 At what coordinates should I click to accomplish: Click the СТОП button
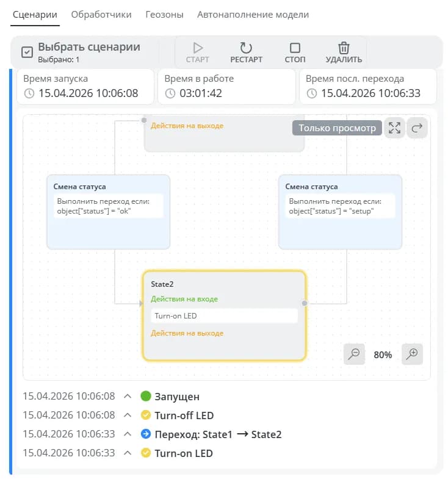pyautogui.click(x=295, y=52)
